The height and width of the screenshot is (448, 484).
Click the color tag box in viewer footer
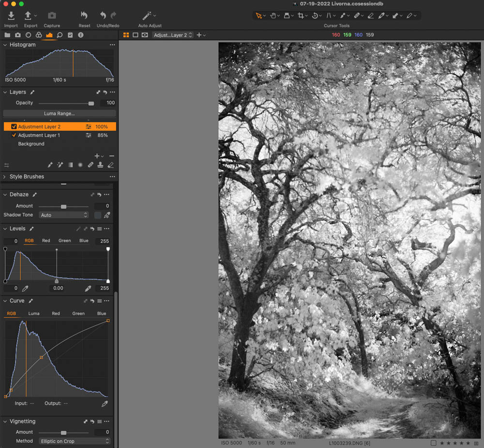tap(433, 443)
